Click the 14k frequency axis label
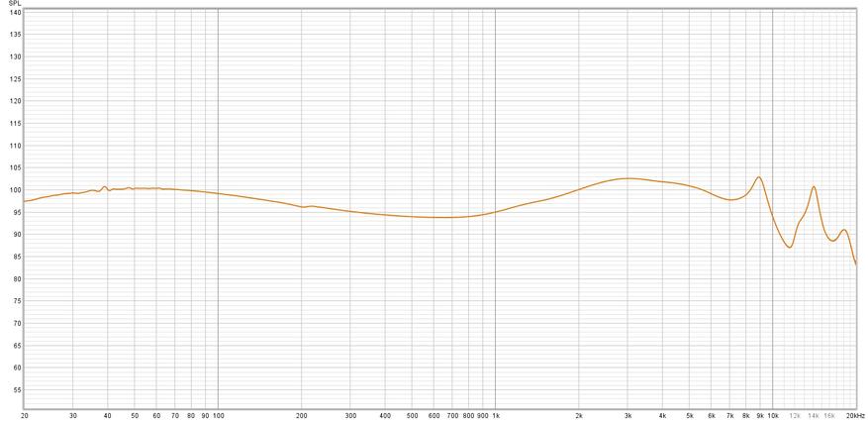The width and height of the screenshot is (868, 422). pyautogui.click(x=814, y=415)
